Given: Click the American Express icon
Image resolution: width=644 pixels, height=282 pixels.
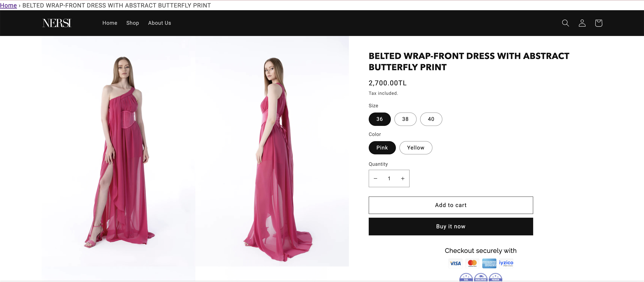Looking at the screenshot, I should (489, 263).
